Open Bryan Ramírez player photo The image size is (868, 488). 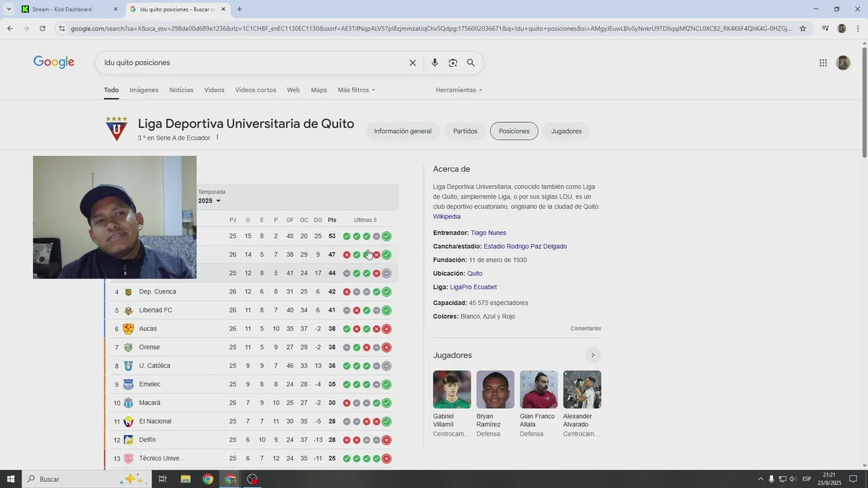pyautogui.click(x=495, y=390)
